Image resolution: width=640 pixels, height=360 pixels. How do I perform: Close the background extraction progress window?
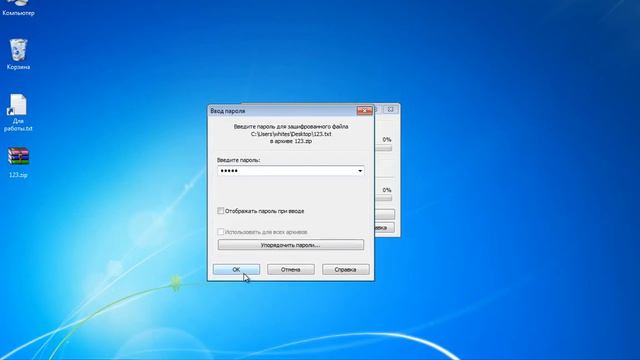[x=391, y=109]
